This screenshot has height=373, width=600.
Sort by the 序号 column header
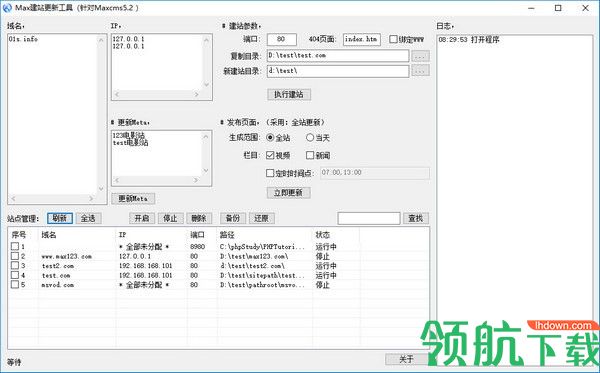point(23,235)
